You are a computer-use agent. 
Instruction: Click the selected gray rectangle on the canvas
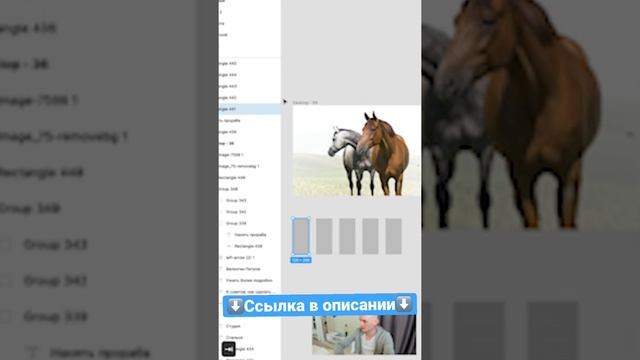(301, 236)
